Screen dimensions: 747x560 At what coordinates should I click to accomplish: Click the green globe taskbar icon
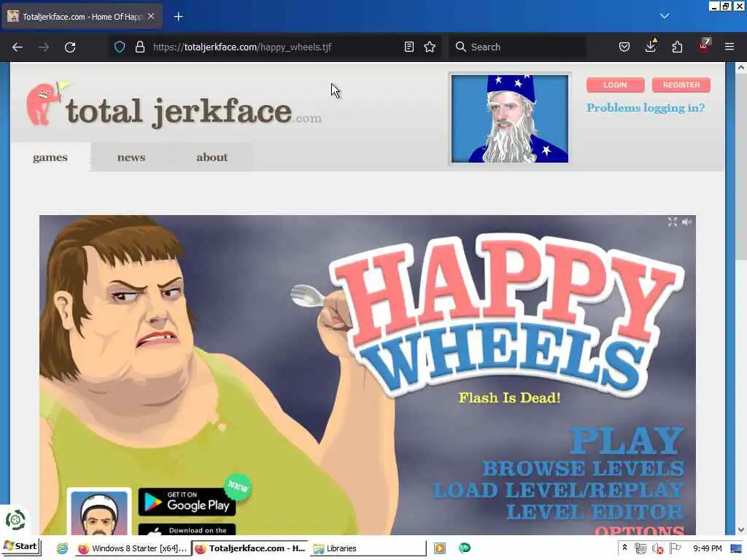[x=465, y=548]
